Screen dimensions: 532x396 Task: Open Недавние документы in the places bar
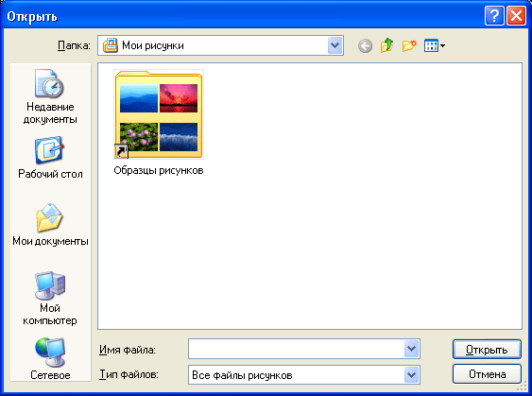tap(50, 96)
